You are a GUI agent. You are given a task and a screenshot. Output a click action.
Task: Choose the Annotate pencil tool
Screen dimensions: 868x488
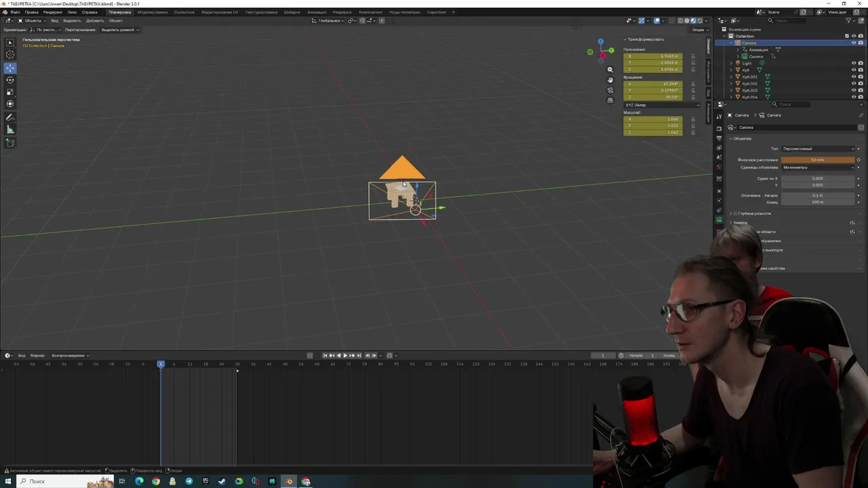(x=10, y=118)
